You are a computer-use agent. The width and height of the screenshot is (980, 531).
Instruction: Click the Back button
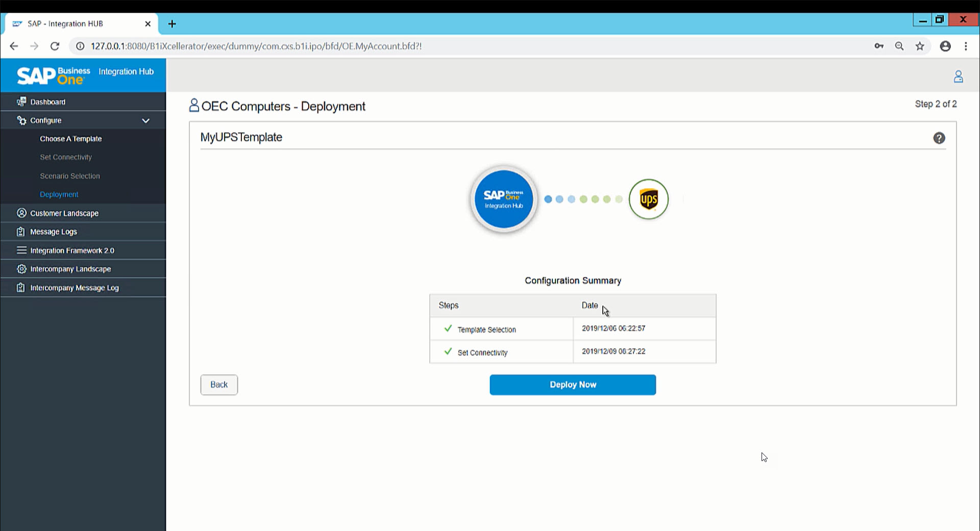click(219, 384)
